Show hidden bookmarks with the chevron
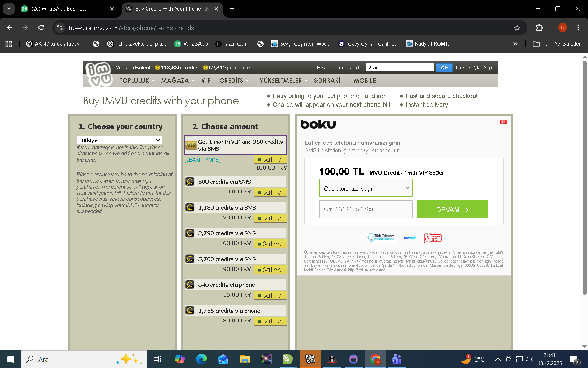This screenshot has height=368, width=588. pyautogui.click(x=515, y=44)
